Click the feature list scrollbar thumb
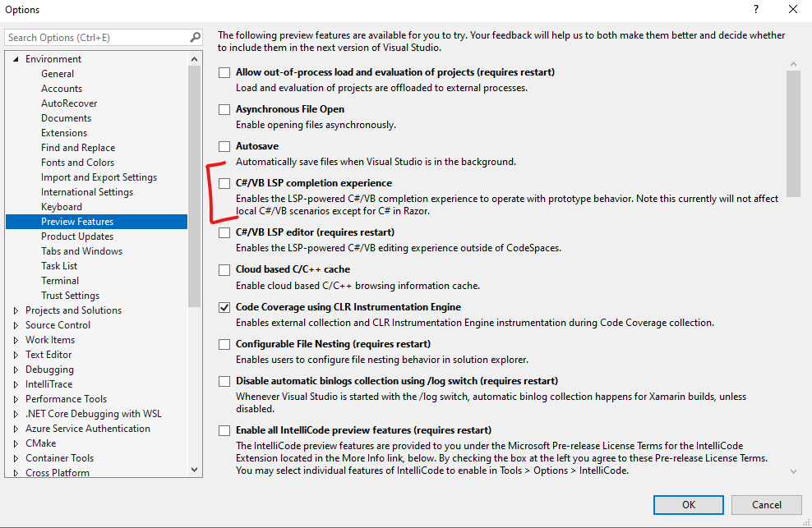Screen dimensions: 812x528 pos(793,134)
